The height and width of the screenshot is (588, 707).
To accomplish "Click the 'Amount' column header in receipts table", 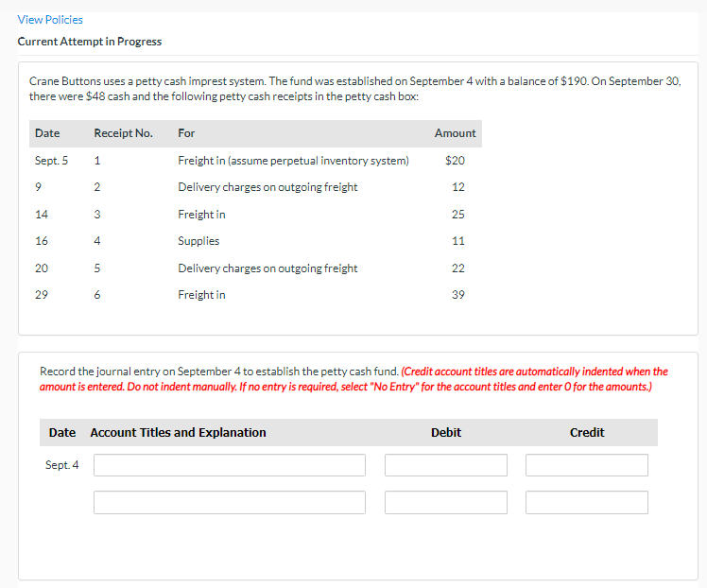I will click(455, 133).
